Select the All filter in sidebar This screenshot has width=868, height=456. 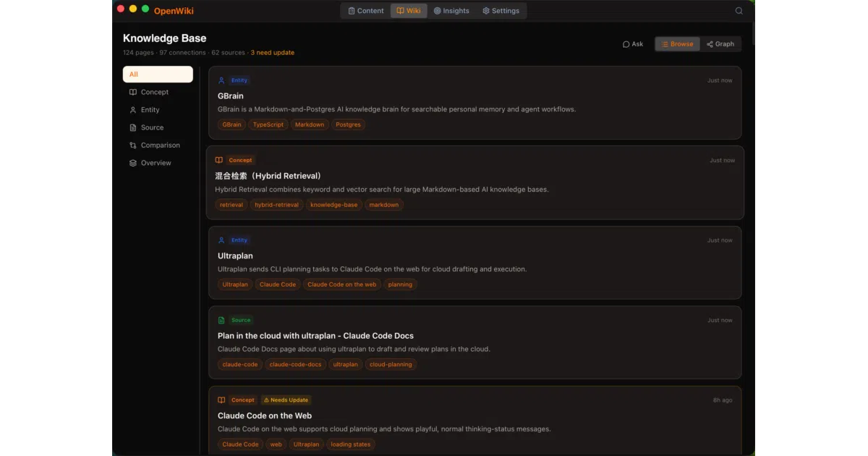pos(158,75)
